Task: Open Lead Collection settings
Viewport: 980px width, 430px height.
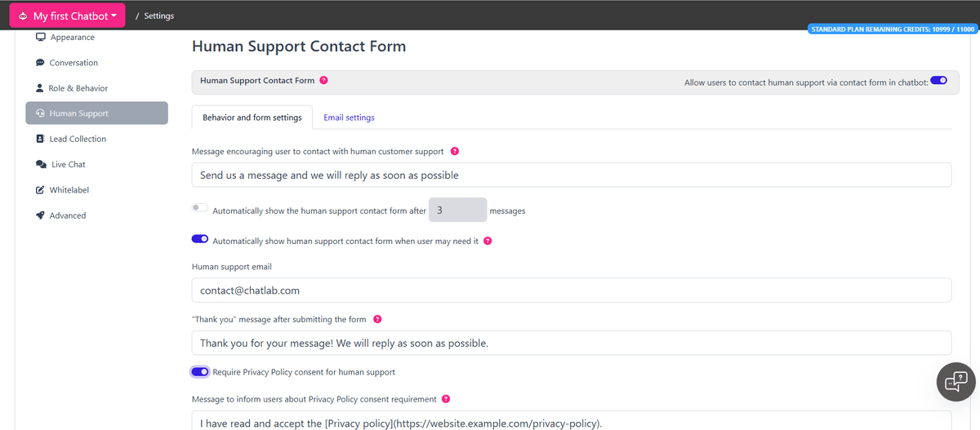Action: click(78, 139)
